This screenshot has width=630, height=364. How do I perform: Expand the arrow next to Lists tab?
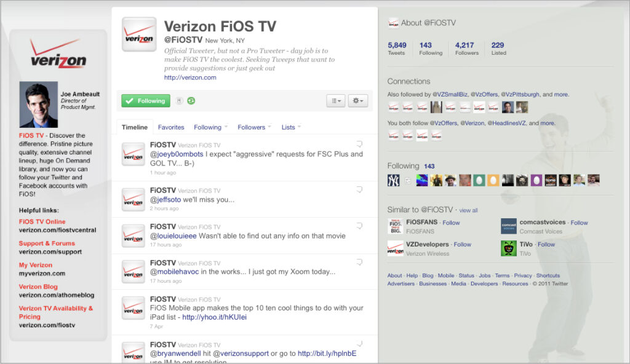tap(300, 127)
